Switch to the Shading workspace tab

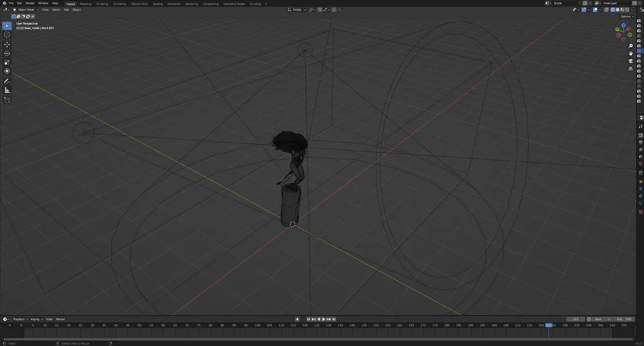[x=157, y=4]
